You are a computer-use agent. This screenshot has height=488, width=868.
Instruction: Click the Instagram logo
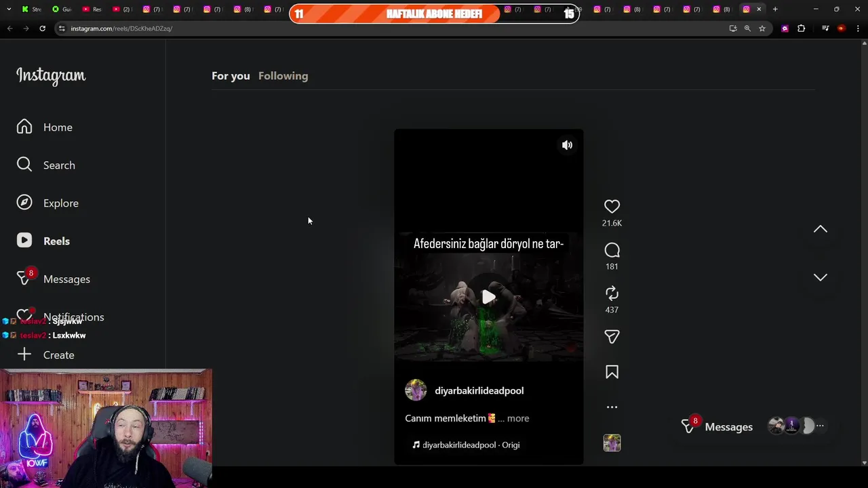[x=51, y=76]
